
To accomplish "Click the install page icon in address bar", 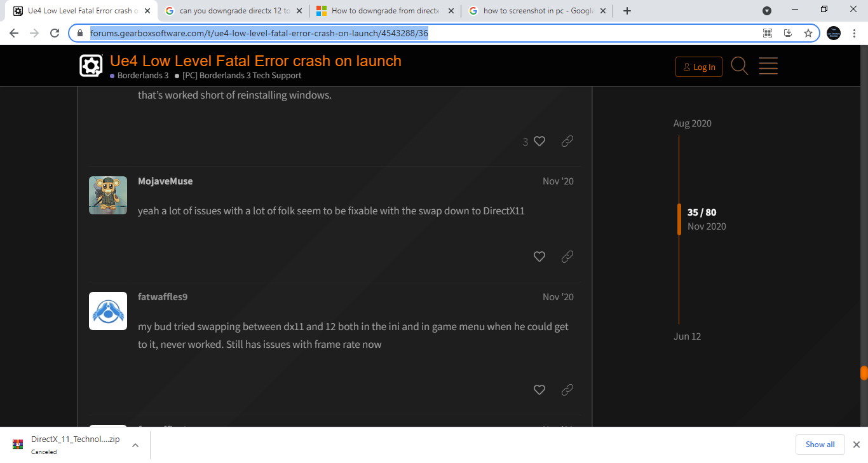I will (788, 33).
